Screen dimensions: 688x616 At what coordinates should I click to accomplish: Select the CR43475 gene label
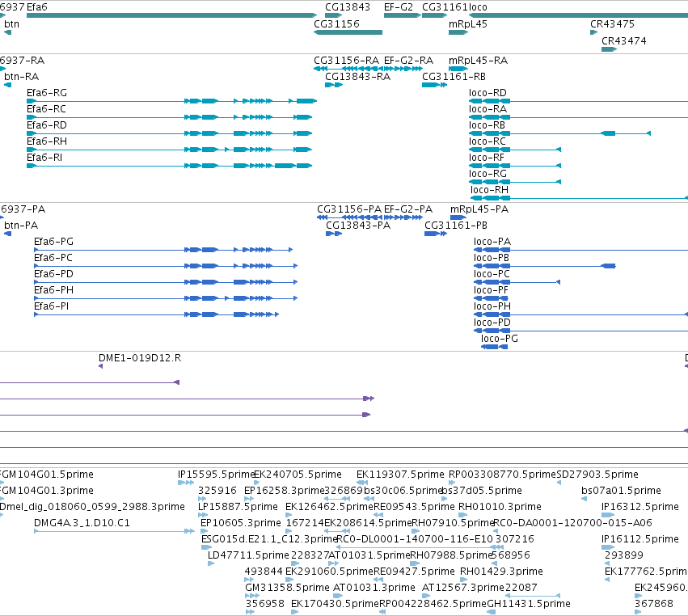tap(612, 23)
